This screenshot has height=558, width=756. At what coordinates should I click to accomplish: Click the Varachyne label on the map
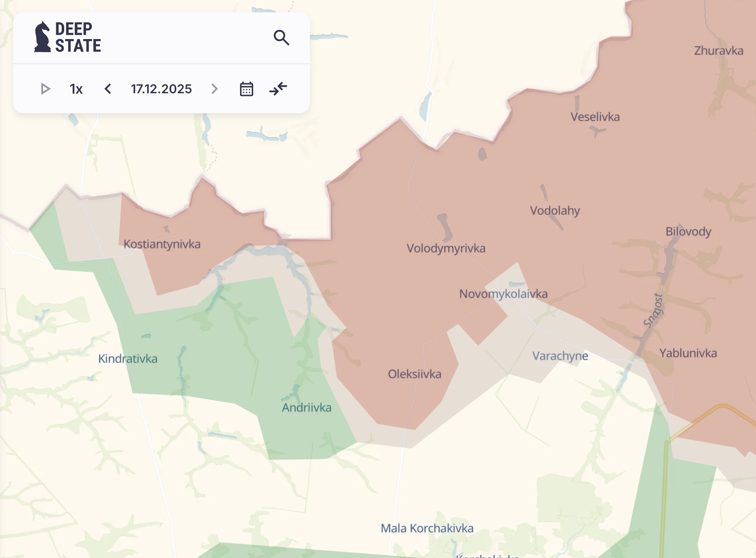click(x=560, y=356)
